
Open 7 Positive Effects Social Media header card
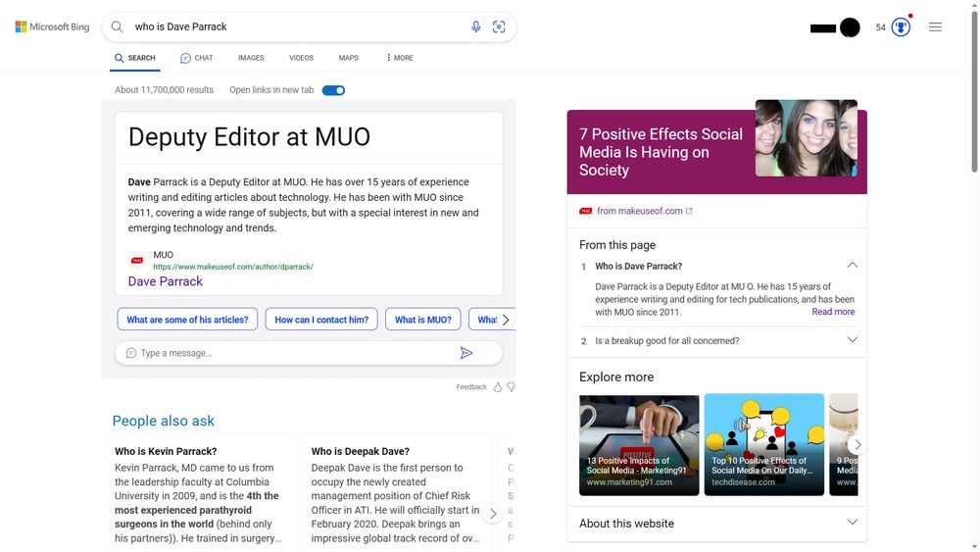[717, 152]
